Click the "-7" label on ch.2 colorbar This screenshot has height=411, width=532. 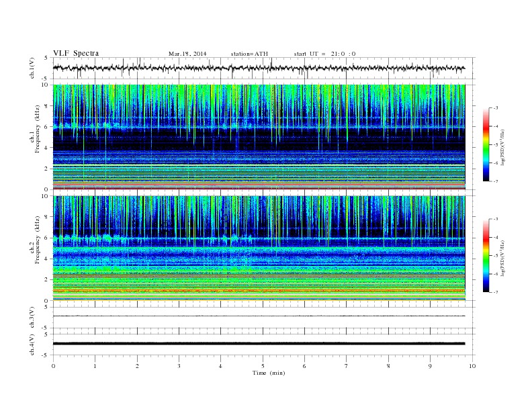coord(496,292)
